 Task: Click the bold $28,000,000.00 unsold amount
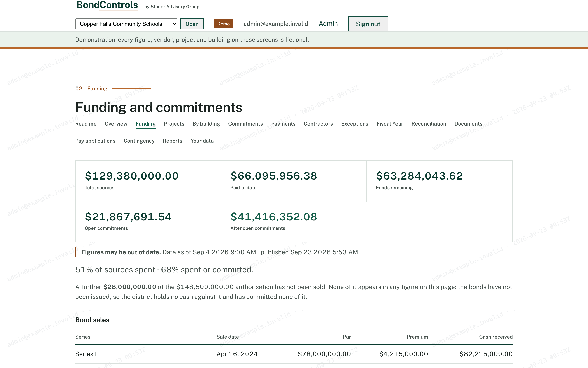point(129,287)
